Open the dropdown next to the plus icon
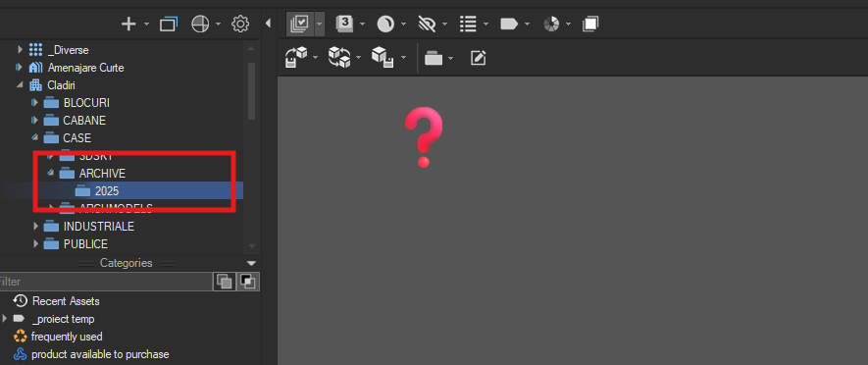The height and width of the screenshot is (365, 868). tap(147, 25)
